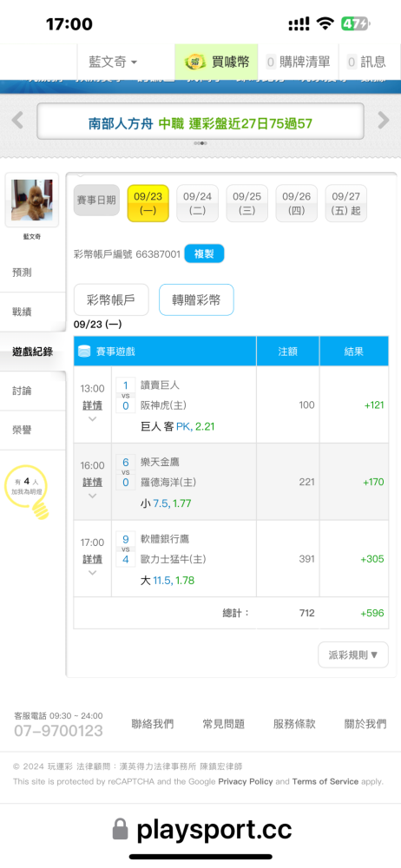Tap the right banner arrow

pyautogui.click(x=384, y=120)
